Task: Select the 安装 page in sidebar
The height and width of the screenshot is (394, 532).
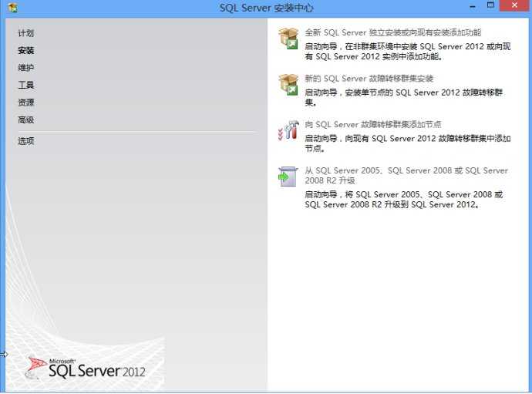Action: click(25, 51)
